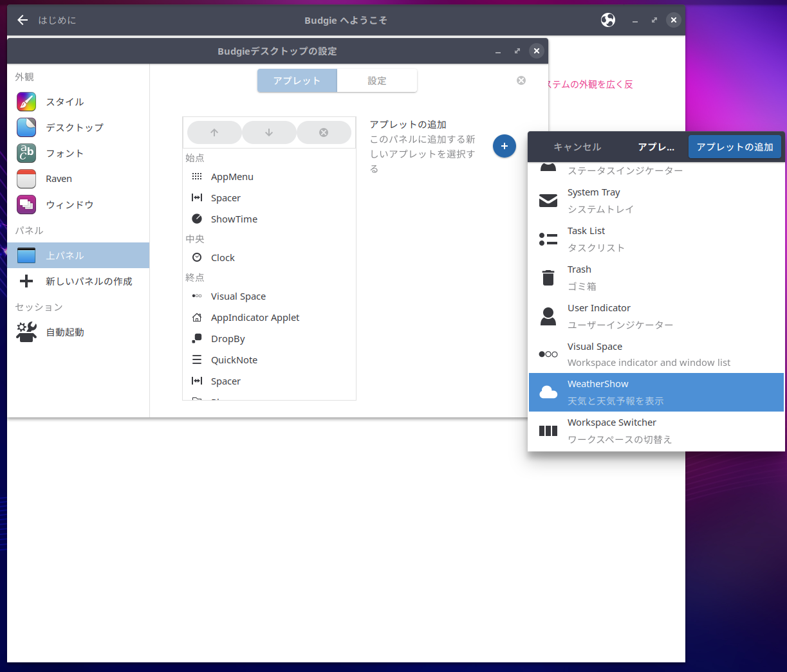Click the blue plus add applet button
The width and height of the screenshot is (787, 672).
tap(505, 146)
